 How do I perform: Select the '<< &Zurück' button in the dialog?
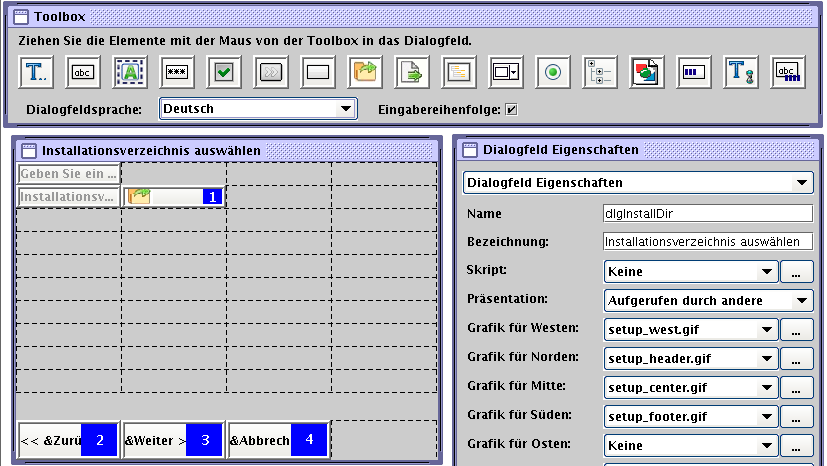tap(69, 440)
